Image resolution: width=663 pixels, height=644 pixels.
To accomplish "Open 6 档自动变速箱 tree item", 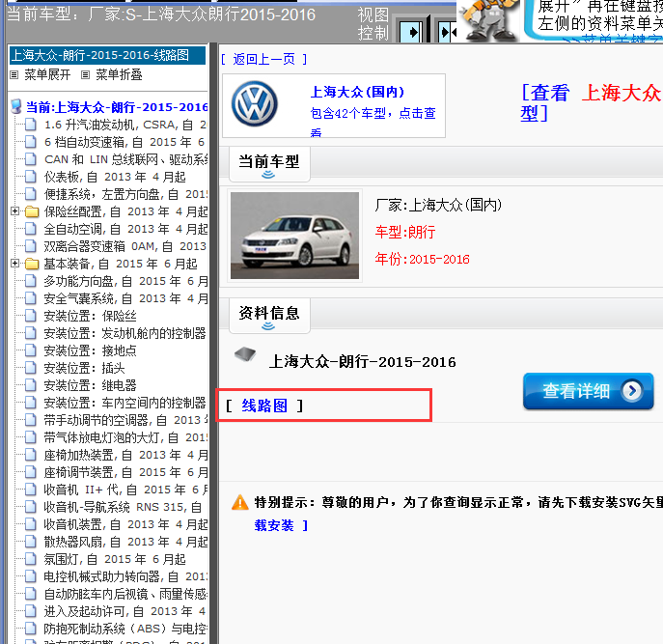I will pos(125,142).
